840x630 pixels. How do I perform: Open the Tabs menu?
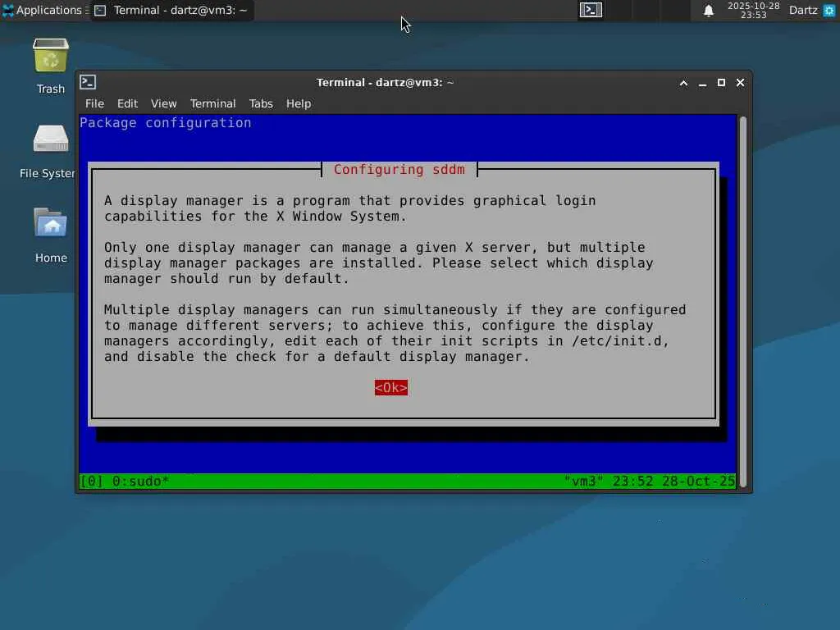pos(261,103)
